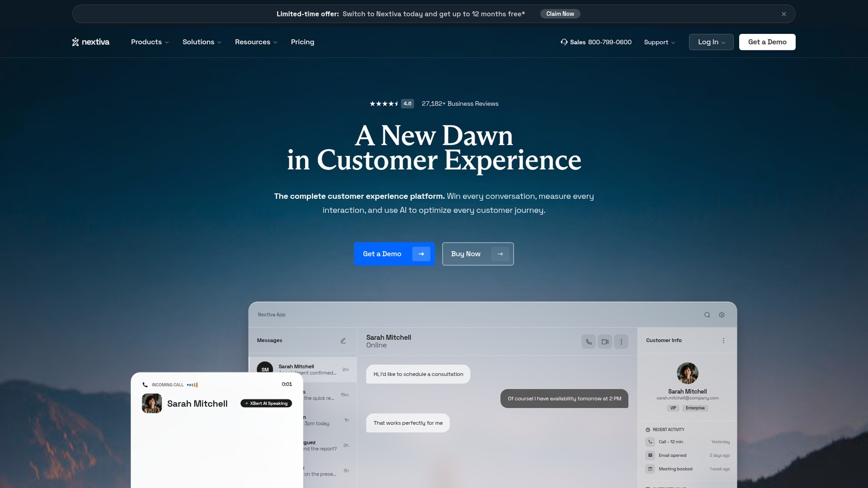Click the "Nextiva App" window title
868x488 pixels.
coord(272,315)
